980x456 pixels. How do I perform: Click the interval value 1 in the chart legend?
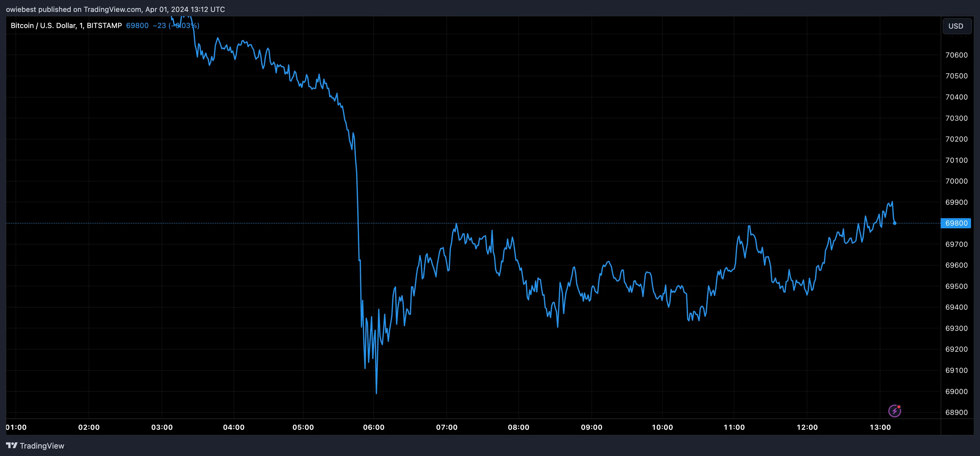click(81, 25)
